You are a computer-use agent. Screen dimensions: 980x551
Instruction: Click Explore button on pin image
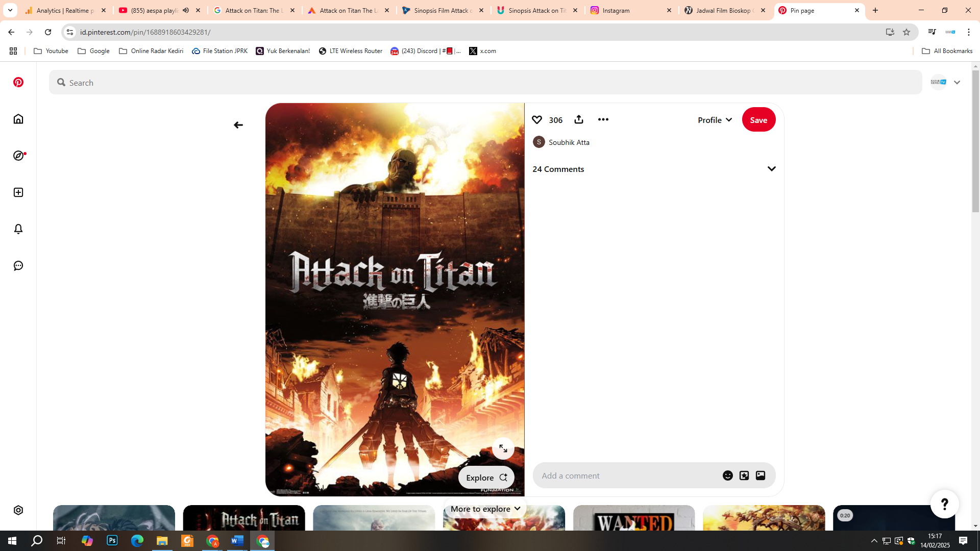[x=486, y=478]
